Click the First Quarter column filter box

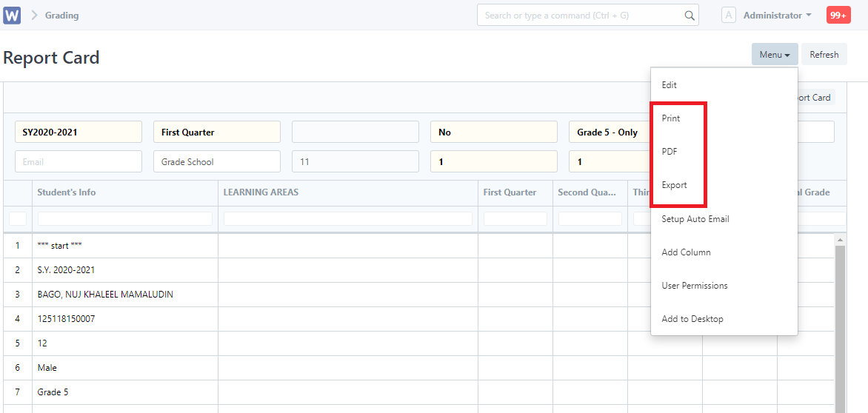[515, 218]
